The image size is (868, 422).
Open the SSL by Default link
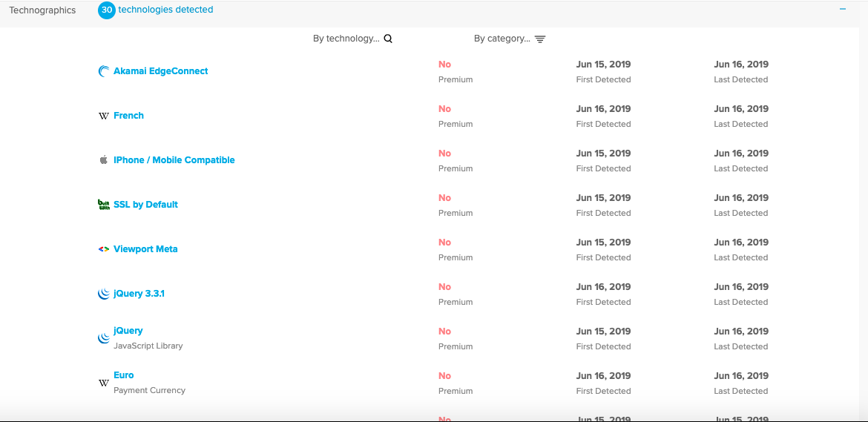(145, 204)
